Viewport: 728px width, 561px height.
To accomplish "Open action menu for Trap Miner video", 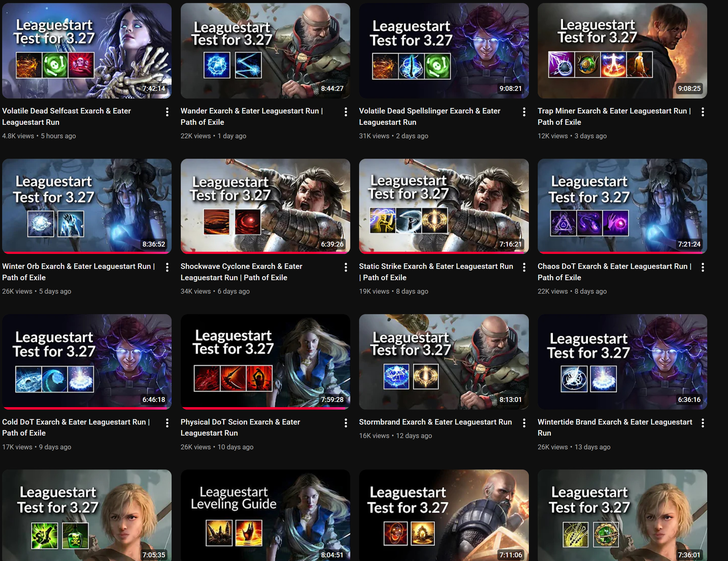I will click(703, 112).
